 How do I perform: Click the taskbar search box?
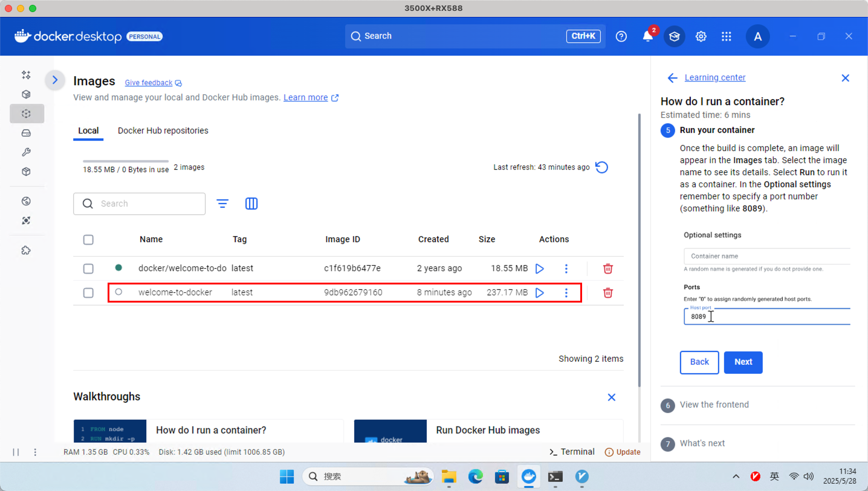coord(368,477)
